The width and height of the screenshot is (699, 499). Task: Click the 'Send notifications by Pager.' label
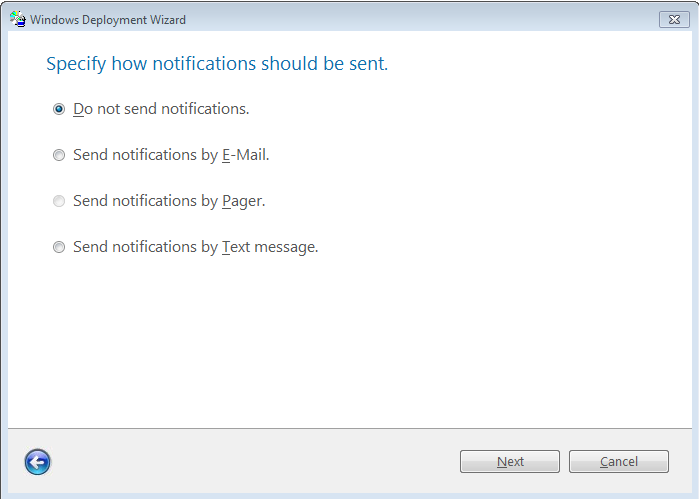(169, 201)
